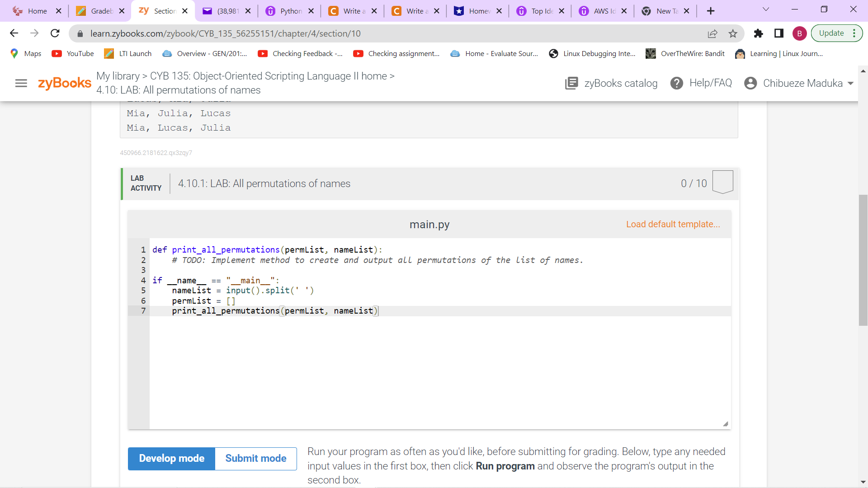Click the Update button
This screenshot has width=868, height=488.
point(832,33)
